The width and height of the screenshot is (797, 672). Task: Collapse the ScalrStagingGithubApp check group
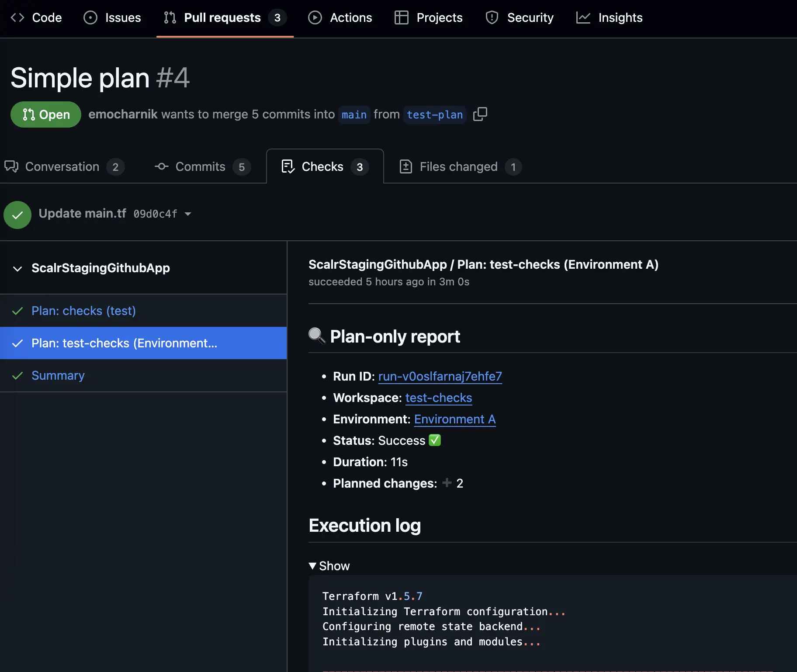(x=17, y=268)
